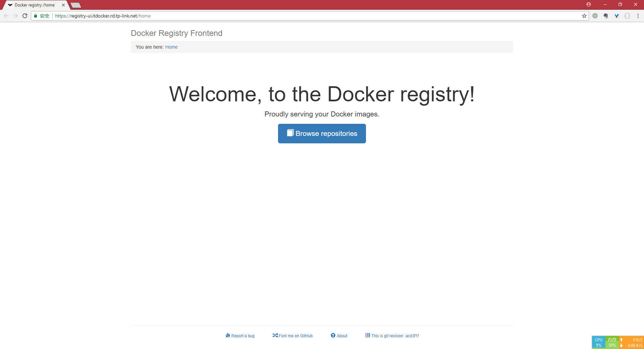The width and height of the screenshot is (644, 349).
Task: Click the browser forward arrow
Action: coord(15,16)
